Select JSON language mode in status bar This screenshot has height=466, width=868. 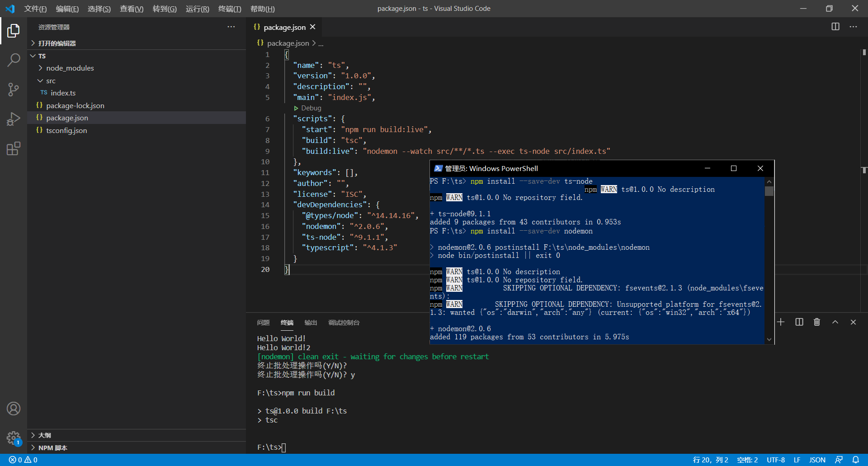817,460
